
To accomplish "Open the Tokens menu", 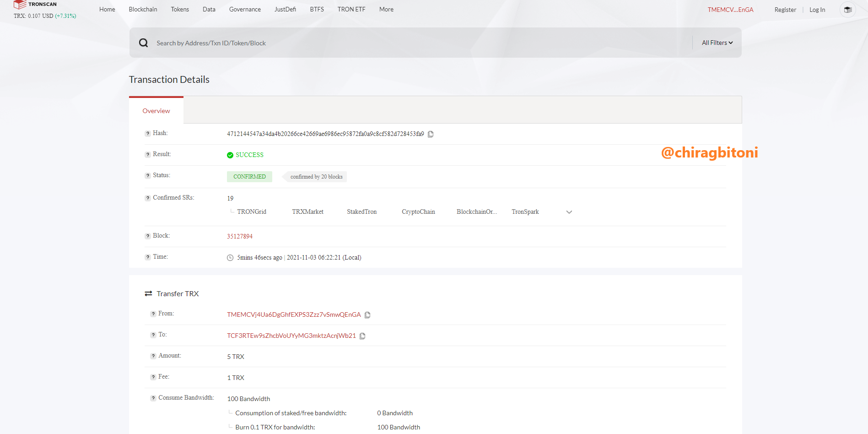I will [180, 9].
